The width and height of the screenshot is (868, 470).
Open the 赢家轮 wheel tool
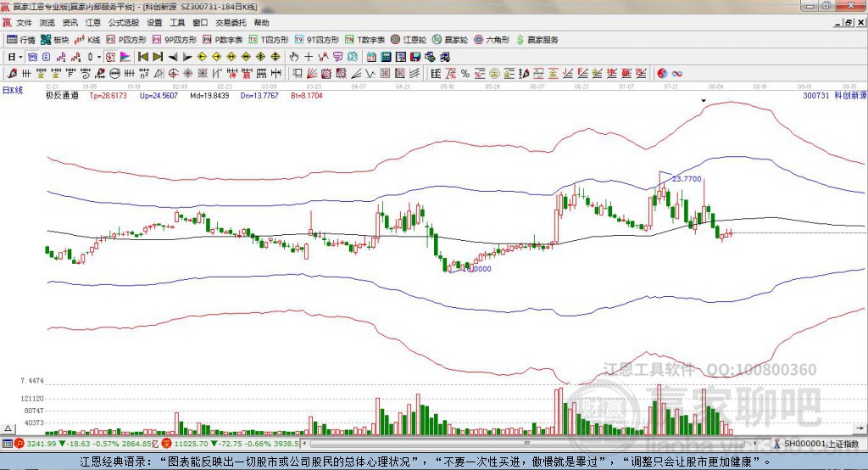[450, 40]
